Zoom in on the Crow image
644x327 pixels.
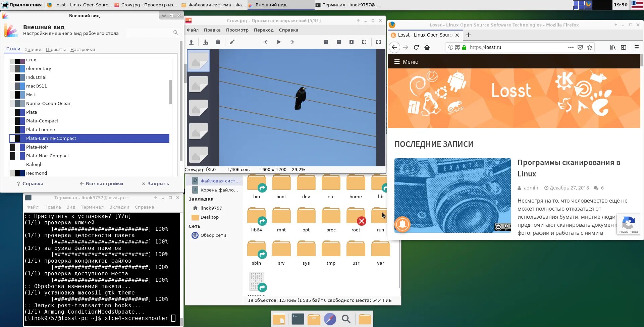point(326,42)
